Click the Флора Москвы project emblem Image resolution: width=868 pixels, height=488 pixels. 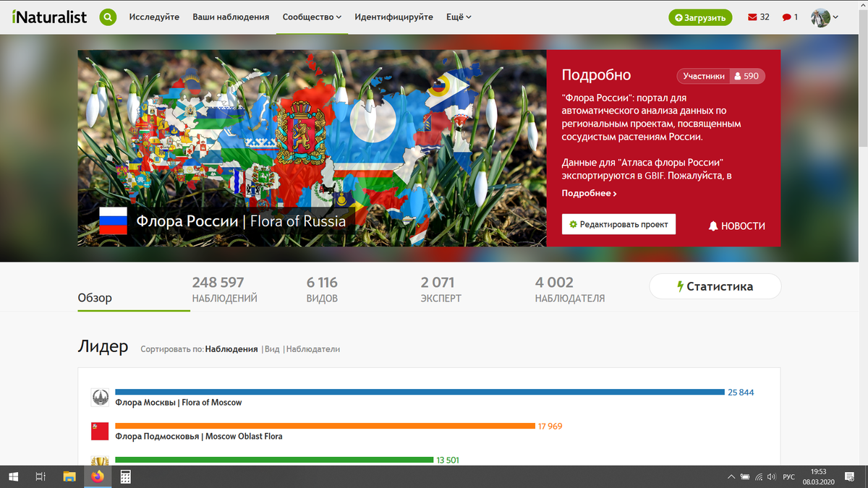click(x=99, y=396)
